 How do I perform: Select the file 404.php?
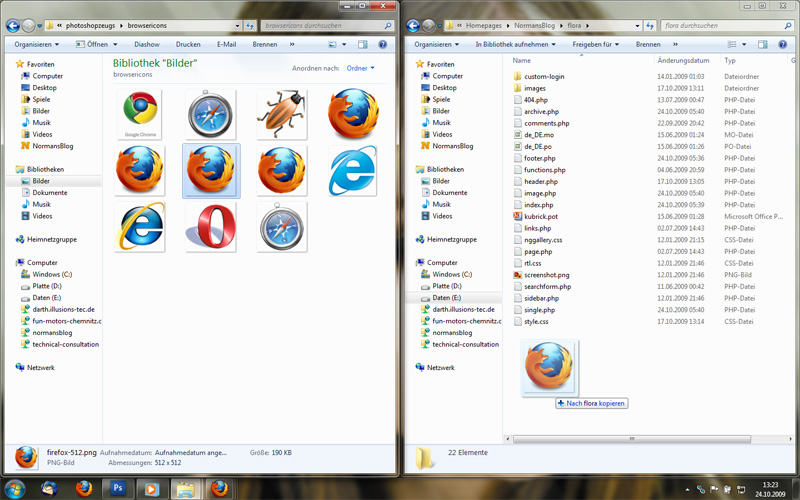pos(535,100)
